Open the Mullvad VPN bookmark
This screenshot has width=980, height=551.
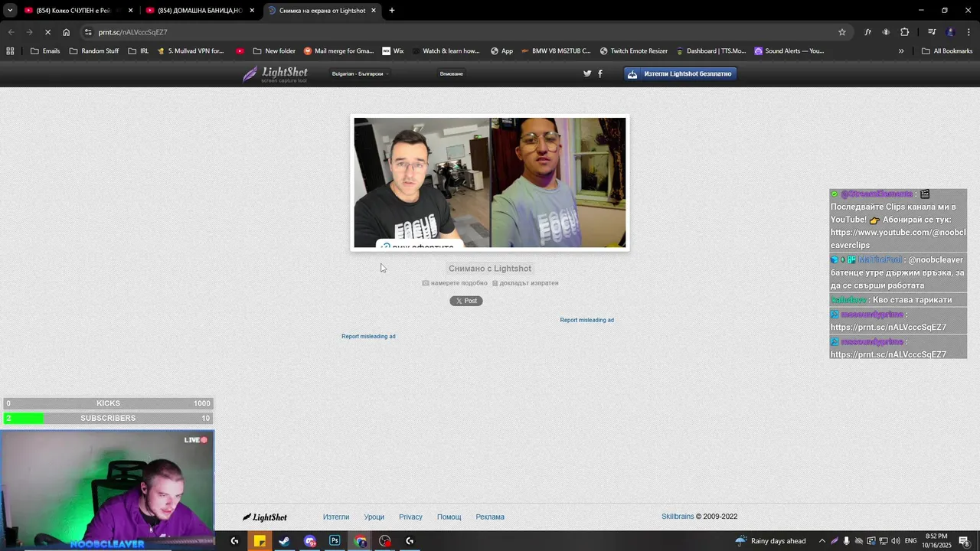pos(190,51)
